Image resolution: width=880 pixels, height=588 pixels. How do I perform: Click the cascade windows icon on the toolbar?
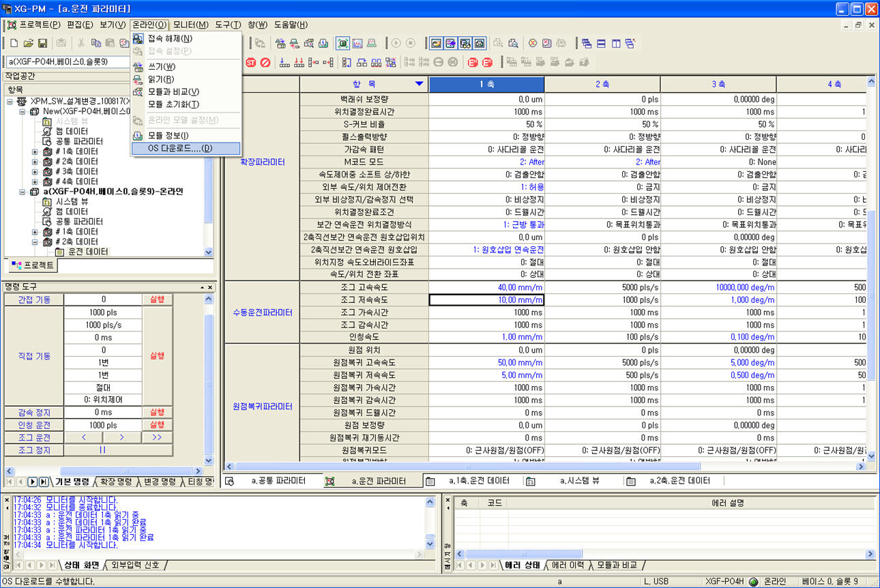coord(587,44)
